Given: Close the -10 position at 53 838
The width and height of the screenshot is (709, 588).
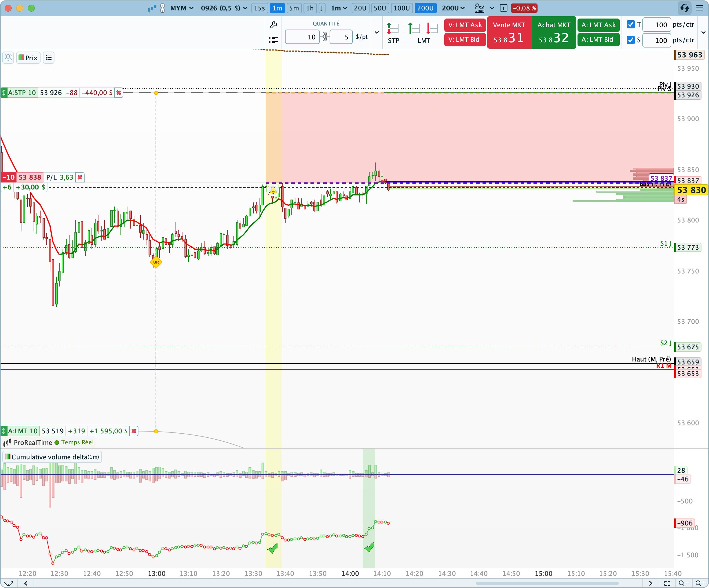Looking at the screenshot, I should point(80,177).
